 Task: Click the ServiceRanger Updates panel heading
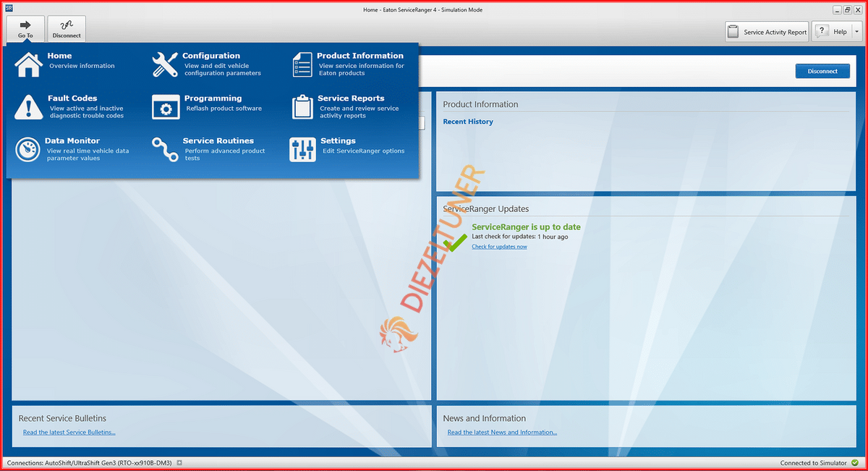485,209
